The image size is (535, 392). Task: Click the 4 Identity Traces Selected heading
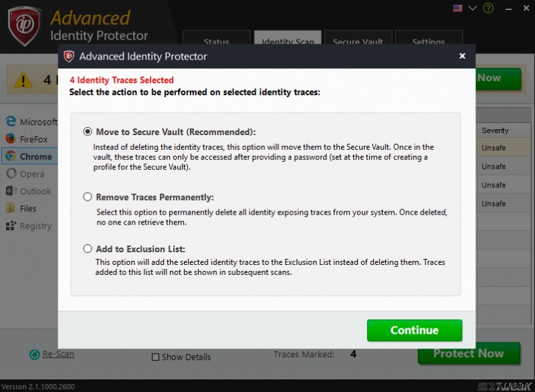pos(122,80)
